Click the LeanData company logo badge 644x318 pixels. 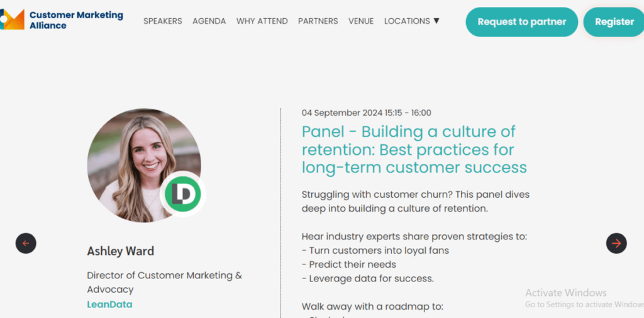tap(183, 194)
